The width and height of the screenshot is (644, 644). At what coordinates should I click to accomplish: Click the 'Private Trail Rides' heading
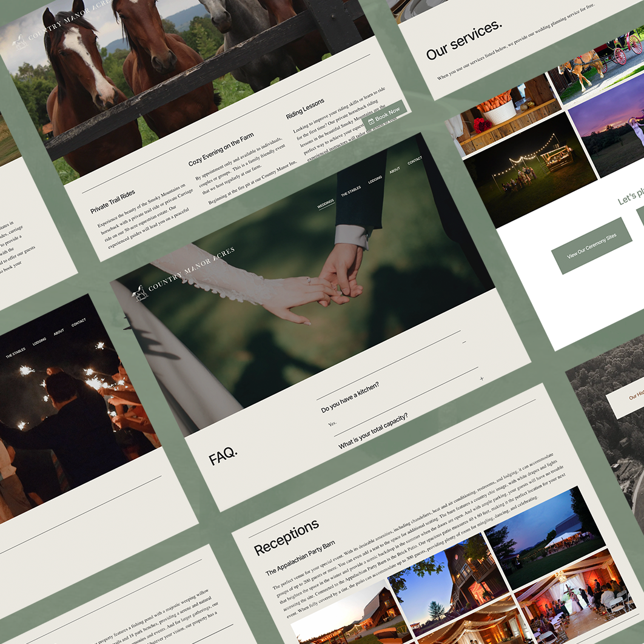(x=113, y=202)
